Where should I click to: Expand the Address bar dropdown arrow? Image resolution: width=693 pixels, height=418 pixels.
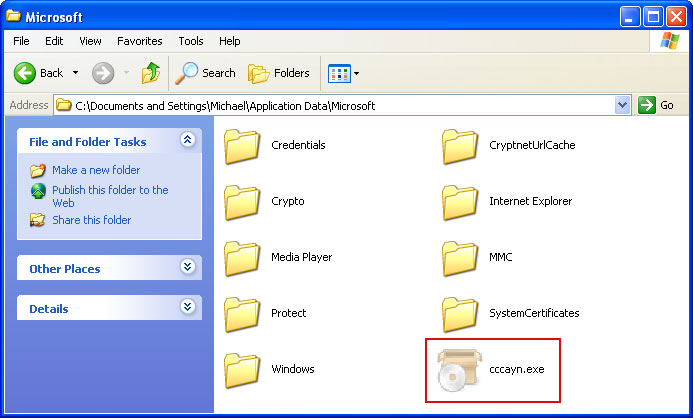(x=623, y=105)
